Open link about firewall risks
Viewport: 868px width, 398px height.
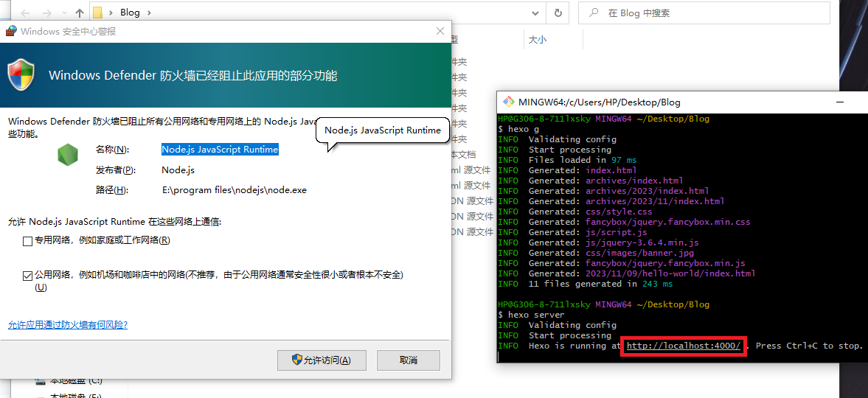(x=68, y=325)
